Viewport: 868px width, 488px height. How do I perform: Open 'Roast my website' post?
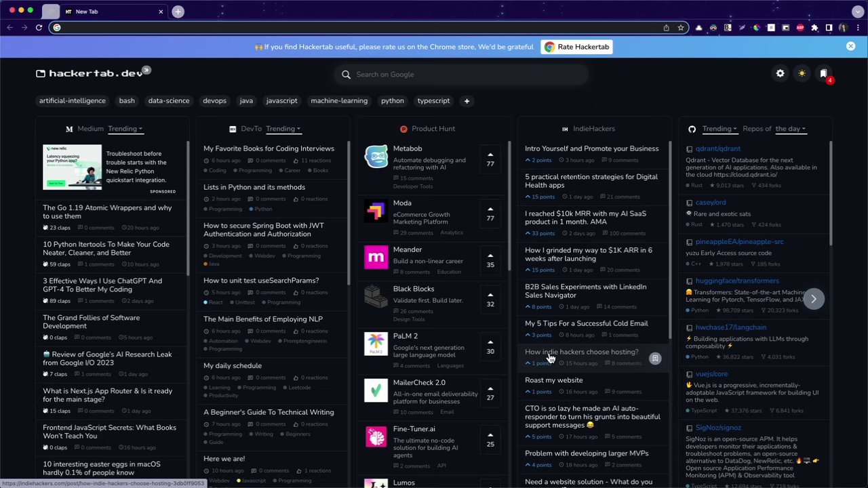click(553, 380)
